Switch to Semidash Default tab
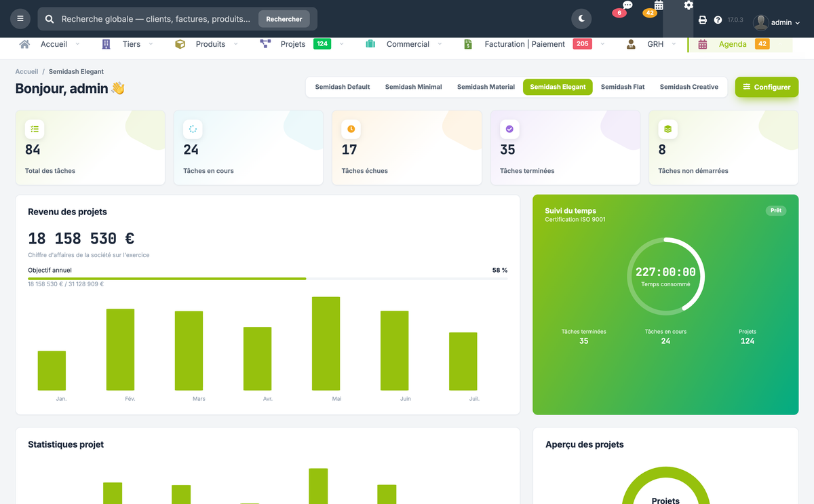This screenshot has height=504, width=814. pyautogui.click(x=343, y=87)
